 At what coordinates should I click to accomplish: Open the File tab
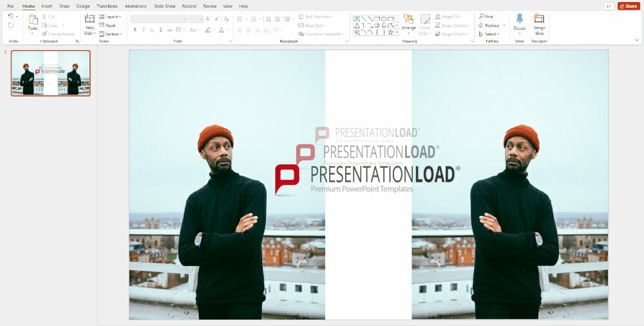point(10,6)
